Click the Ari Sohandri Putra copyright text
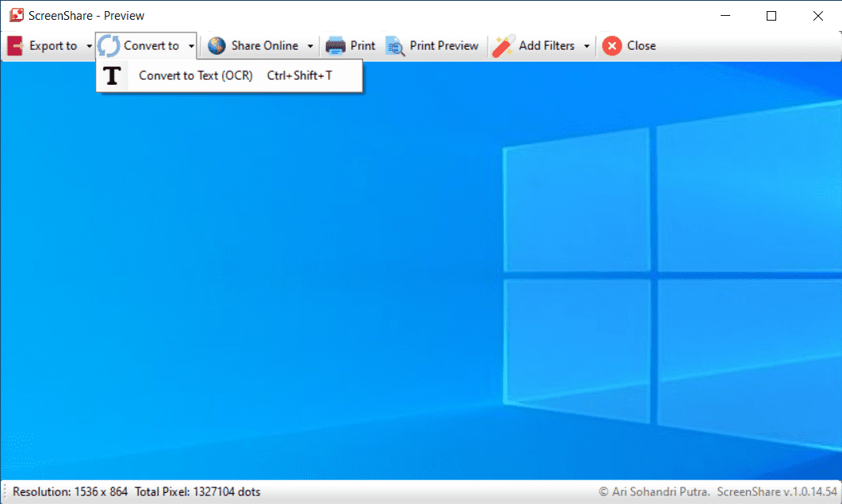The height and width of the screenshot is (504, 842). (x=655, y=491)
